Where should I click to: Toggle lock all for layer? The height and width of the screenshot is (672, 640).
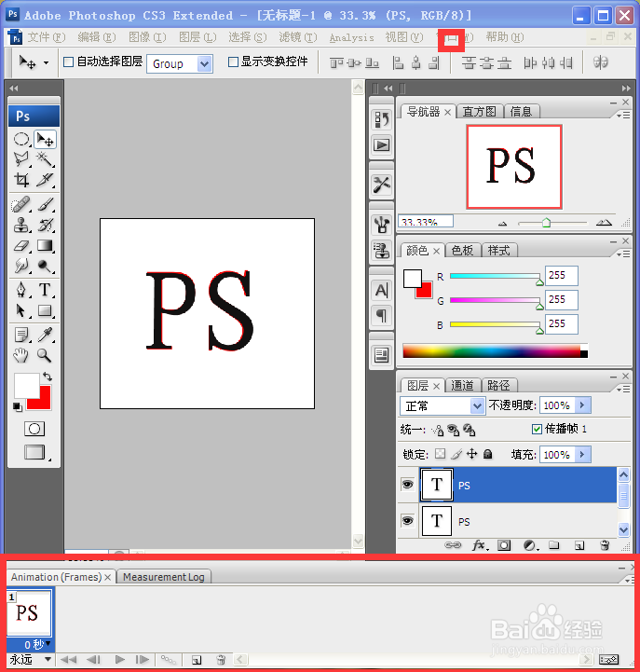click(x=487, y=454)
